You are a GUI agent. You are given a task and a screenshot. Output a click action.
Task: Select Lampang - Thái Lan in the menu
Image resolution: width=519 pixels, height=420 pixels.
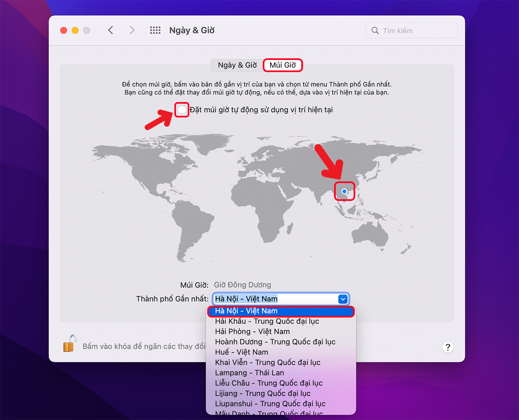click(249, 373)
